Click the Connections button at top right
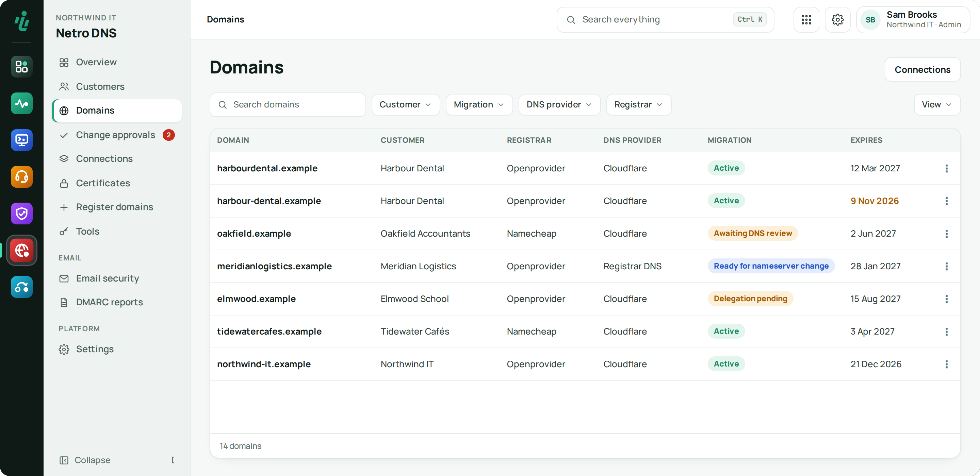 (922, 70)
